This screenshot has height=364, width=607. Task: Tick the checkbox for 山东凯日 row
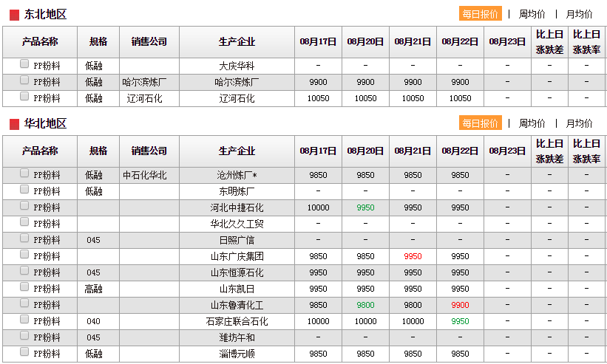click(x=24, y=286)
